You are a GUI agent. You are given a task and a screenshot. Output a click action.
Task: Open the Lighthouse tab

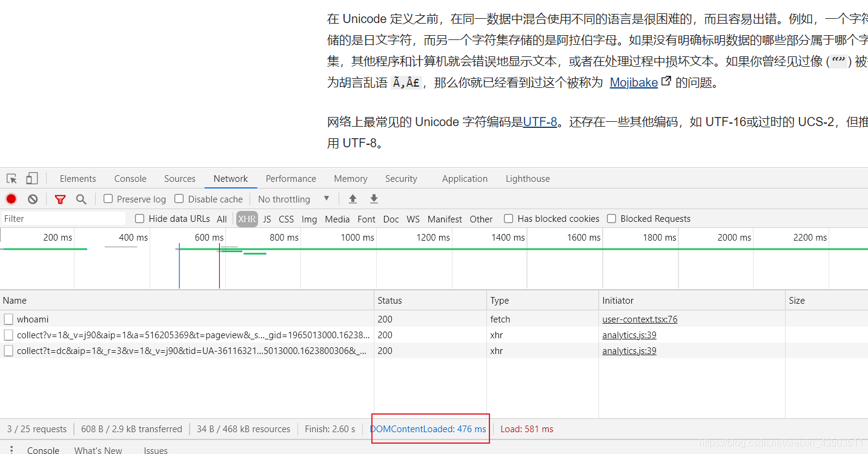[x=528, y=179]
